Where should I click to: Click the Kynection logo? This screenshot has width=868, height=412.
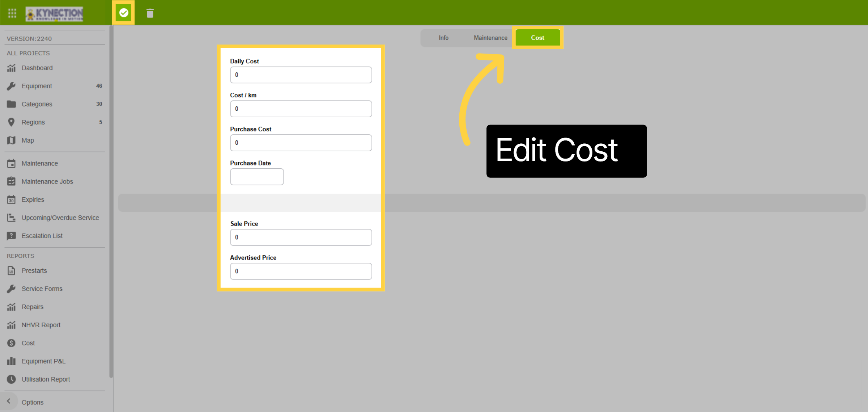click(54, 14)
